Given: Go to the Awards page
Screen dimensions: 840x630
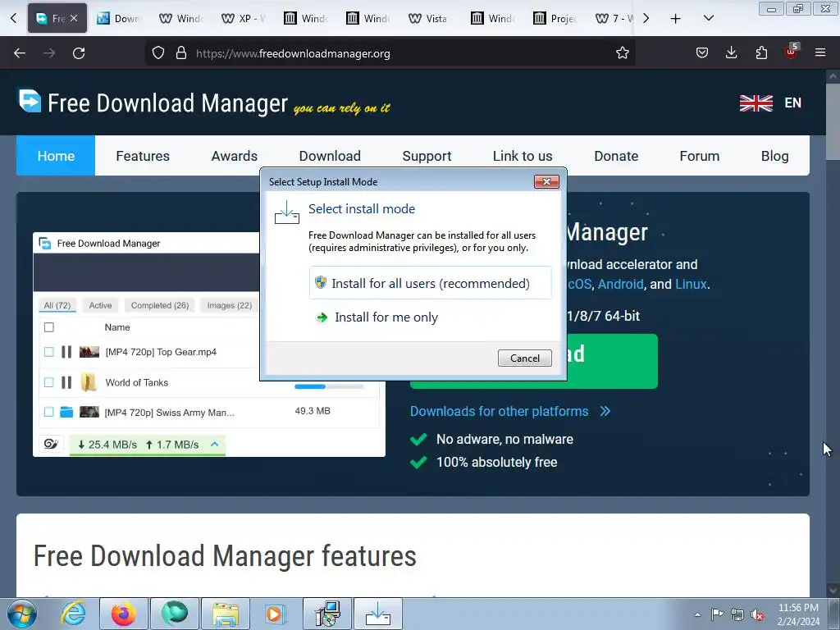Looking at the screenshot, I should [x=234, y=156].
